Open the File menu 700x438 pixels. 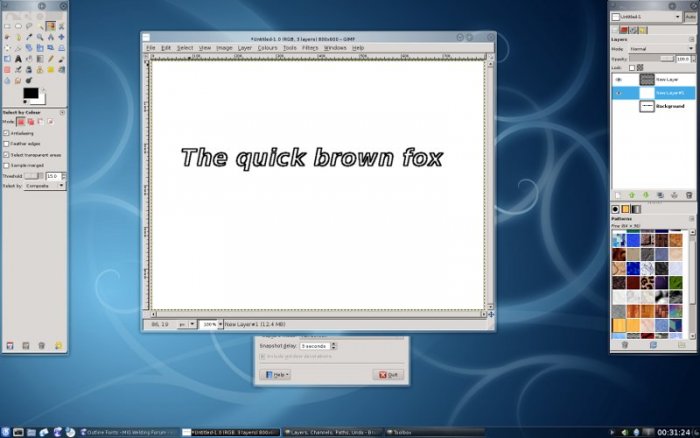[x=151, y=48]
